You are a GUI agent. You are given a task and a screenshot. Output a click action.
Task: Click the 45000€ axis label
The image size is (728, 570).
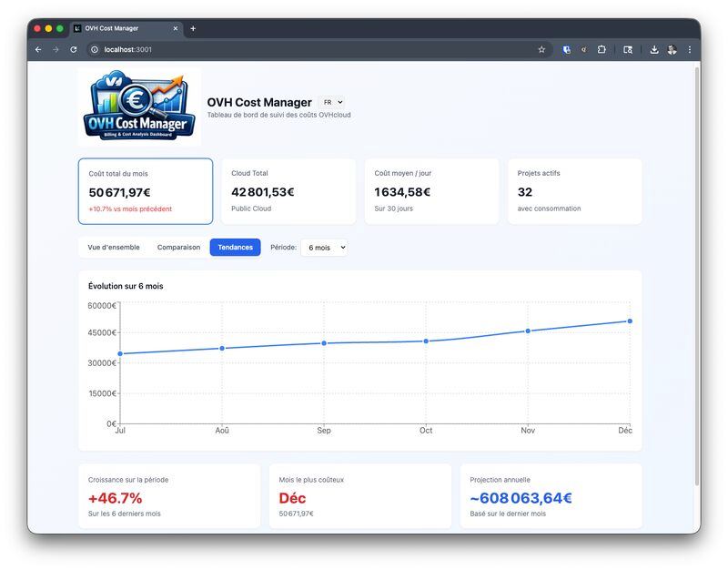(x=102, y=332)
